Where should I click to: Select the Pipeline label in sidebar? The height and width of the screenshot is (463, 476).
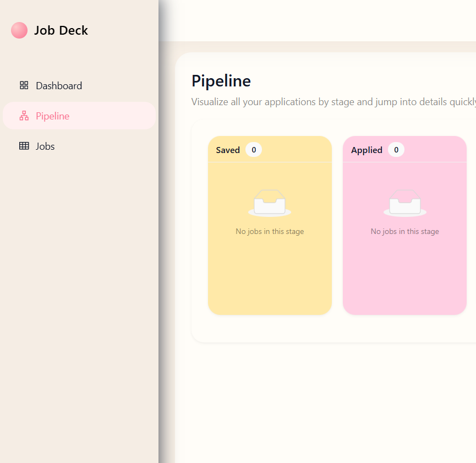pos(53,116)
